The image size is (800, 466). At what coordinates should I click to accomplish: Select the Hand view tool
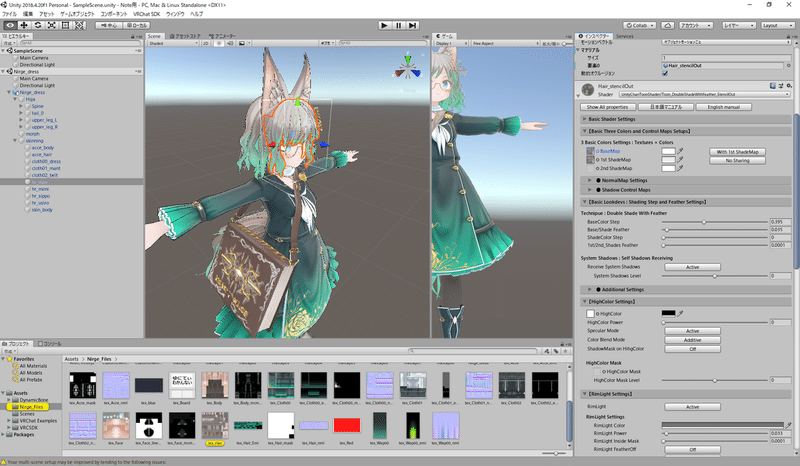click(x=10, y=25)
